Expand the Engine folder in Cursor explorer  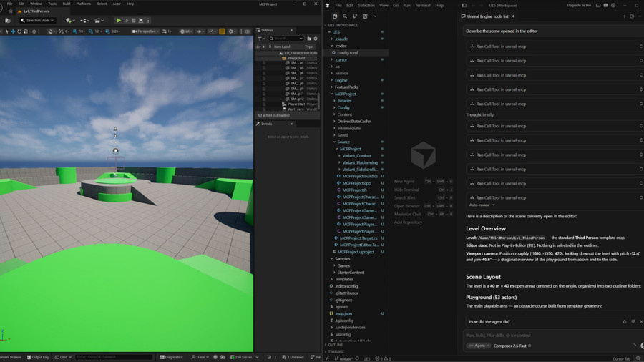(340, 80)
